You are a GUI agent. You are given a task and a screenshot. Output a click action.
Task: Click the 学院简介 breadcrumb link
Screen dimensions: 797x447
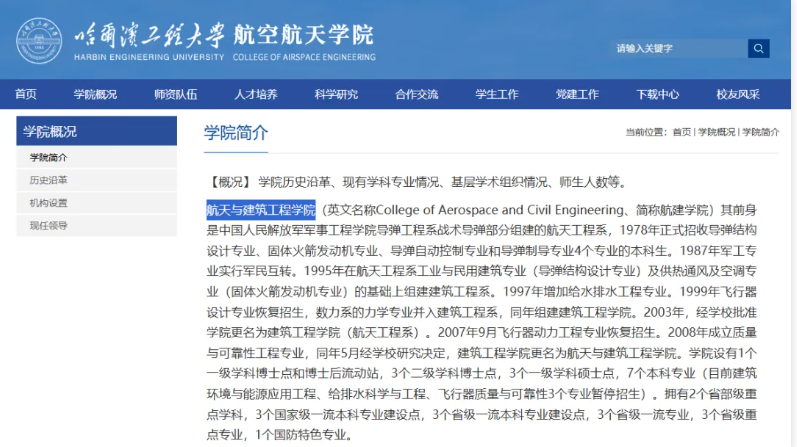(x=760, y=132)
